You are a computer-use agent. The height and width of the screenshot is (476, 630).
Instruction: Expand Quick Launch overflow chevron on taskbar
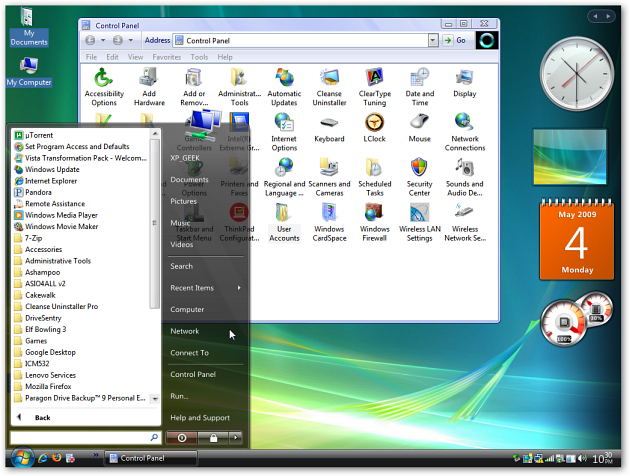click(96, 455)
